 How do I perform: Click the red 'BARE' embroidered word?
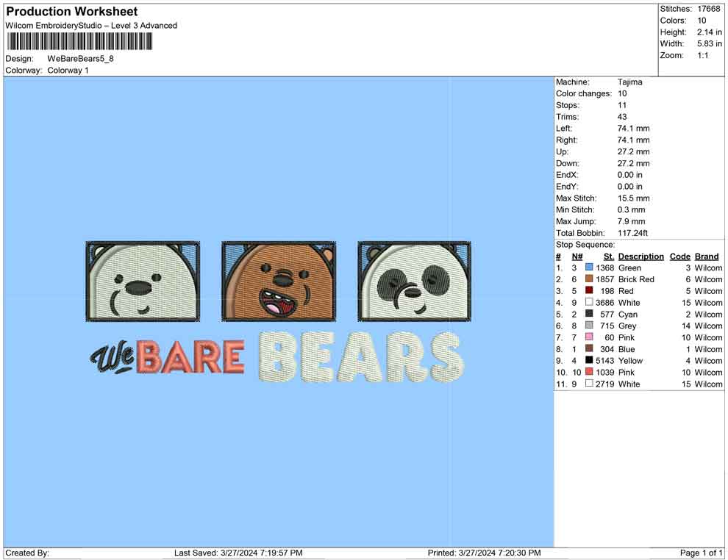(190, 356)
